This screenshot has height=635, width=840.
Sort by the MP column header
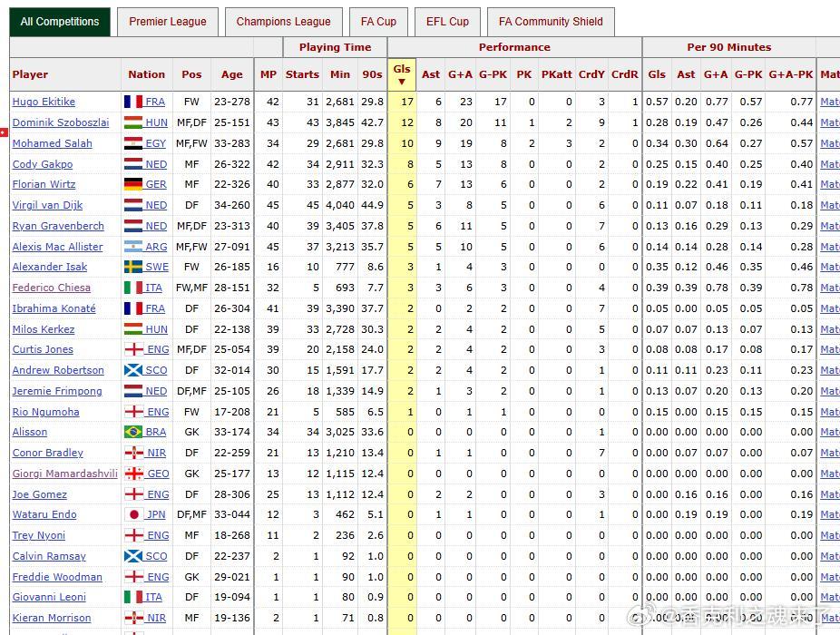pyautogui.click(x=269, y=74)
